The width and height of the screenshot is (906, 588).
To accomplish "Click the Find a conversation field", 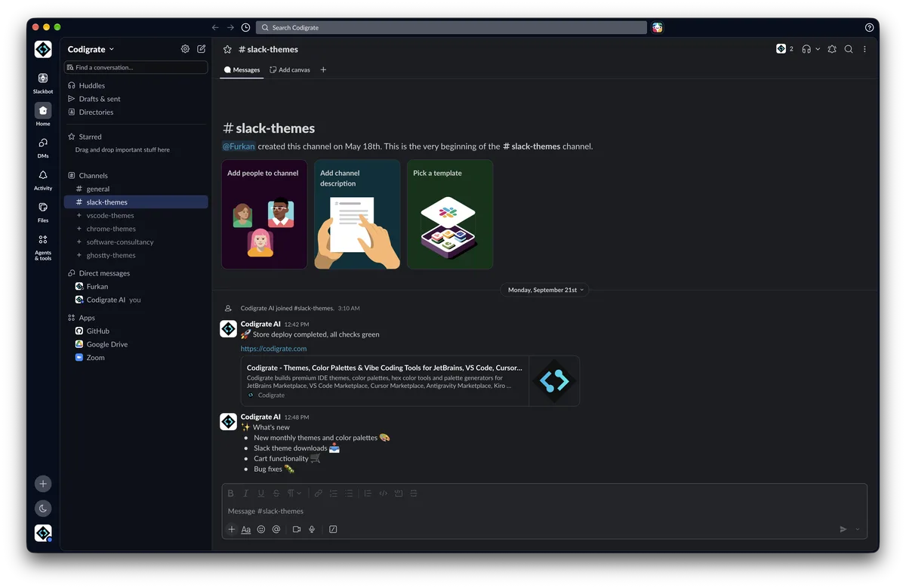I will [x=136, y=67].
